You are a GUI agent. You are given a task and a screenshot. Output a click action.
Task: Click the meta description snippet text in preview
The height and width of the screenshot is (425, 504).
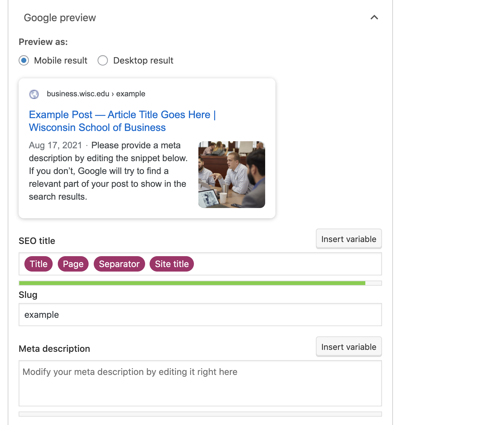(108, 171)
